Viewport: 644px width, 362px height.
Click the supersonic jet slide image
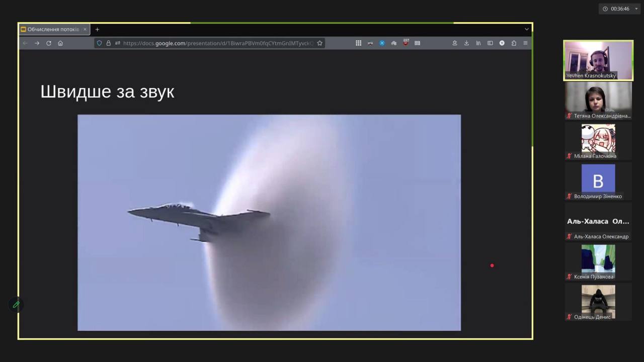tap(269, 222)
